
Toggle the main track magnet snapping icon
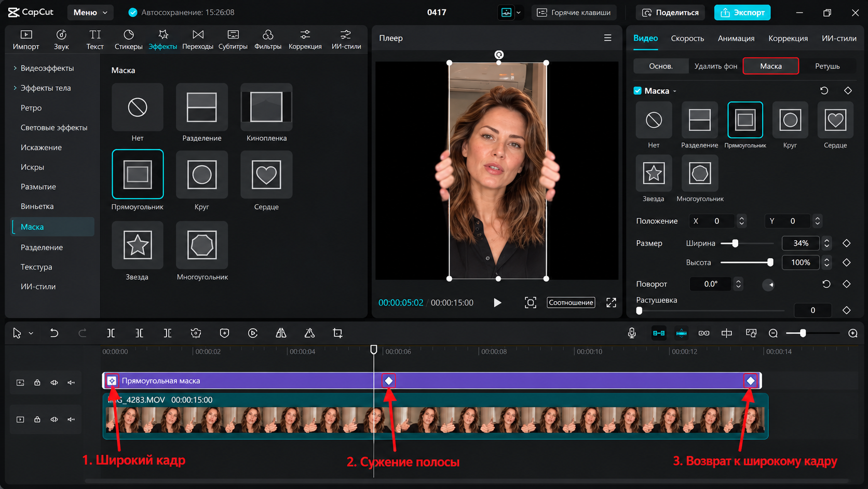tap(659, 333)
